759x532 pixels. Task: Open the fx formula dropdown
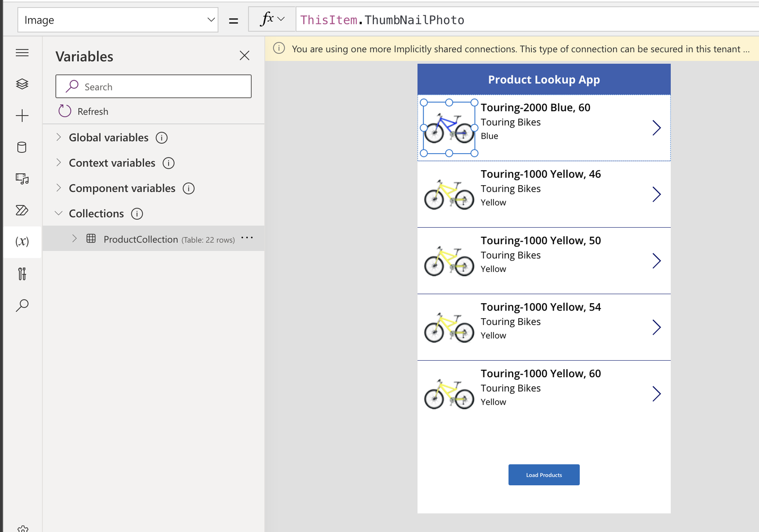pyautogui.click(x=272, y=20)
